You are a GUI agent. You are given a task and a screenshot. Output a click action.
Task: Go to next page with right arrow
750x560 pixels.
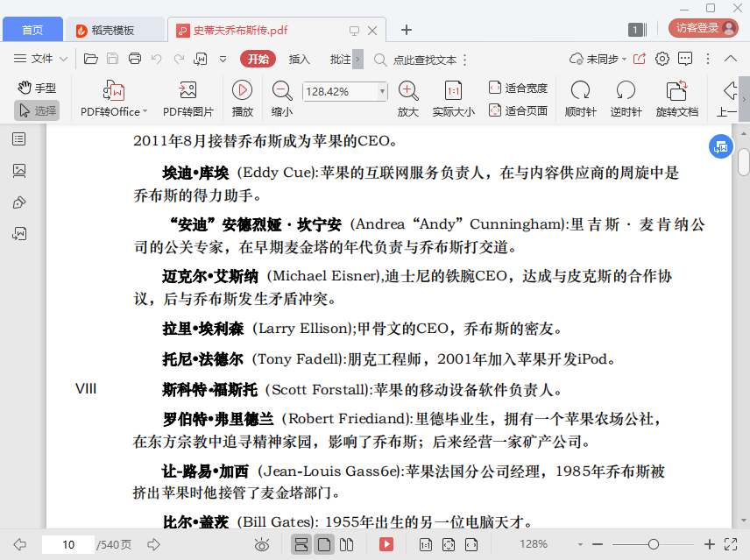153,544
